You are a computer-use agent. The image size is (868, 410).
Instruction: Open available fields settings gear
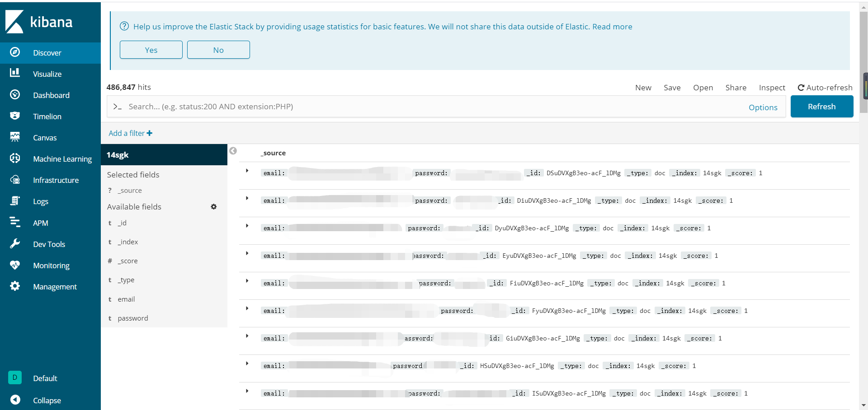(214, 207)
